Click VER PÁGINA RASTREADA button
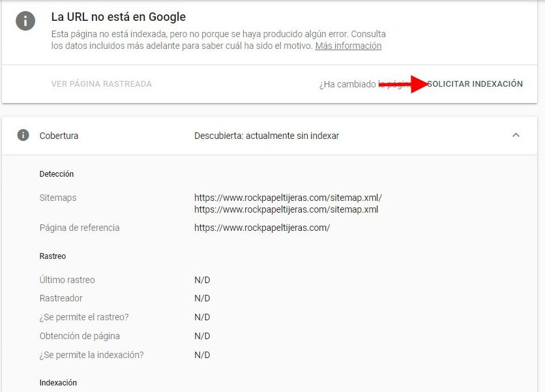 (x=102, y=84)
